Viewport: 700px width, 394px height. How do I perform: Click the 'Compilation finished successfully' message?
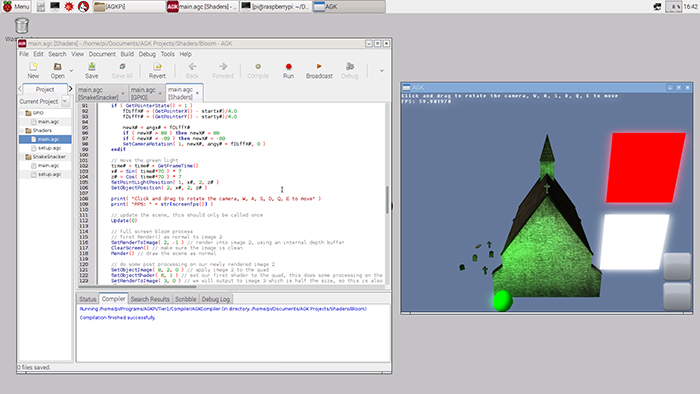pos(117,318)
